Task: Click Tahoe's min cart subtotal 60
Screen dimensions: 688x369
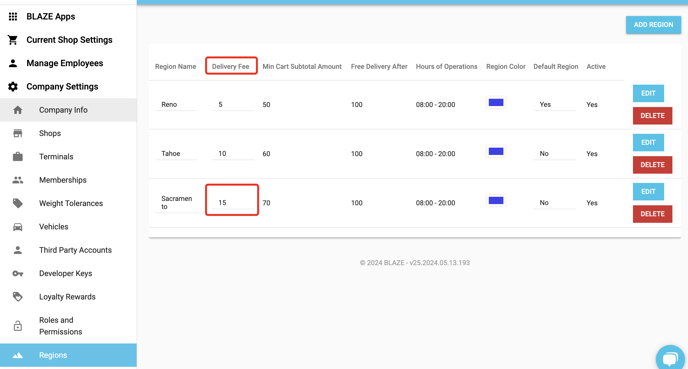Action: pyautogui.click(x=266, y=154)
